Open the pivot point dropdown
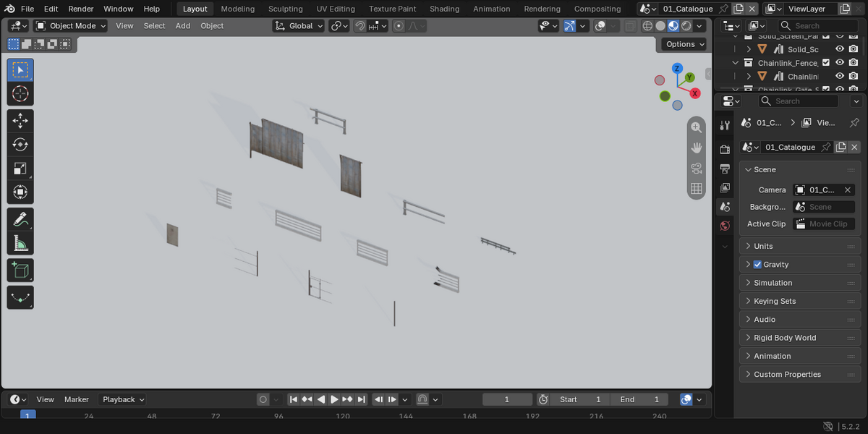The width and height of the screenshot is (868, 434). (339, 25)
